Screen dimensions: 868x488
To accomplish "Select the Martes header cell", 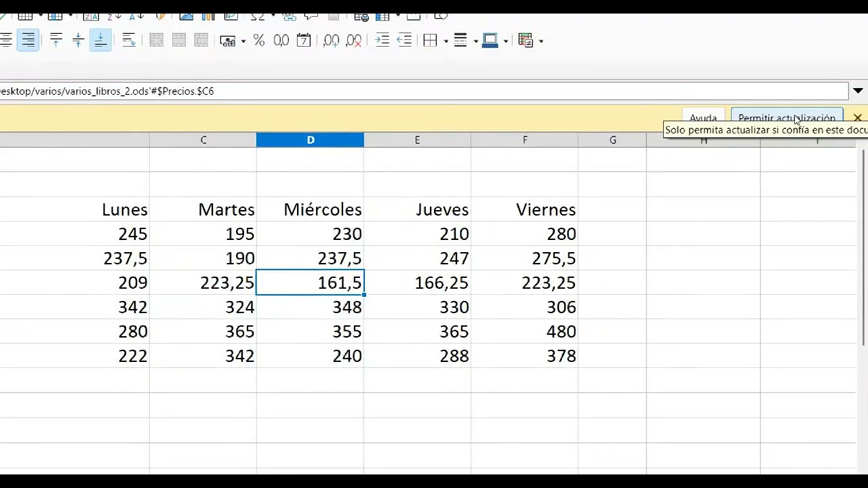I will [x=203, y=209].
